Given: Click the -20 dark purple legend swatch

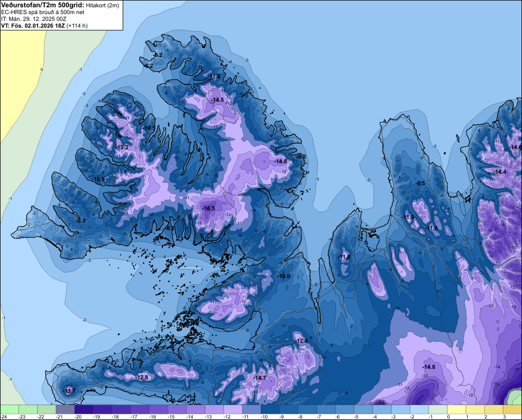Looking at the screenshot, I should pyautogui.click(x=84, y=409).
